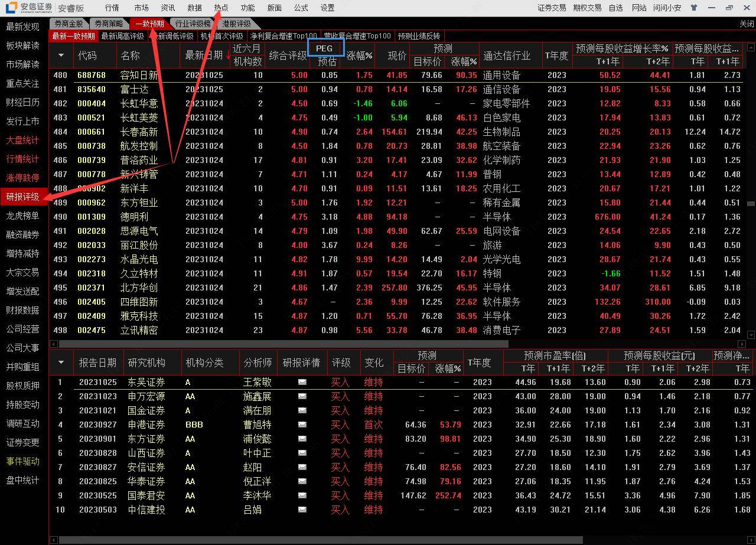The width and height of the screenshot is (756, 545).
Task: Click the 关闭 button
Action: pos(747,24)
